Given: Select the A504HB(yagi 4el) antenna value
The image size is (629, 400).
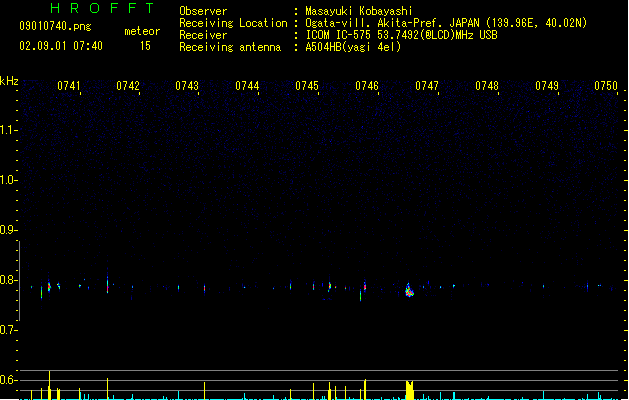Looking at the screenshot, I should [x=353, y=47].
